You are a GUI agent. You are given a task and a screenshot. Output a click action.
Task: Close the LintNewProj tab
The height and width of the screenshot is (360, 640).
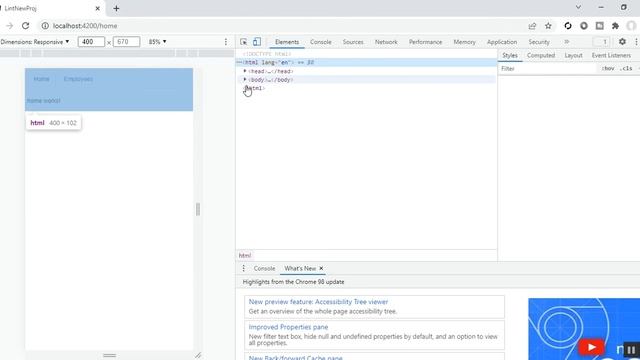click(98, 8)
